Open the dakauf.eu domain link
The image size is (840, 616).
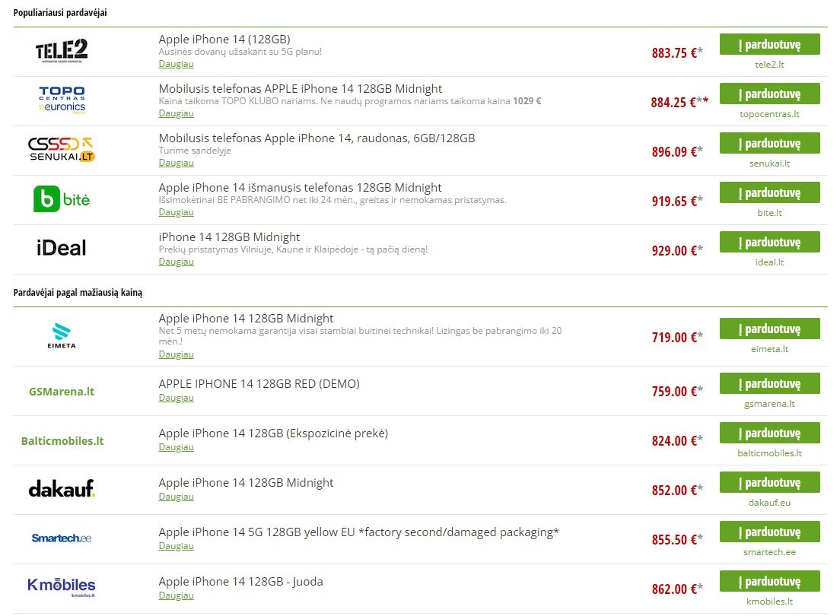coord(769,503)
